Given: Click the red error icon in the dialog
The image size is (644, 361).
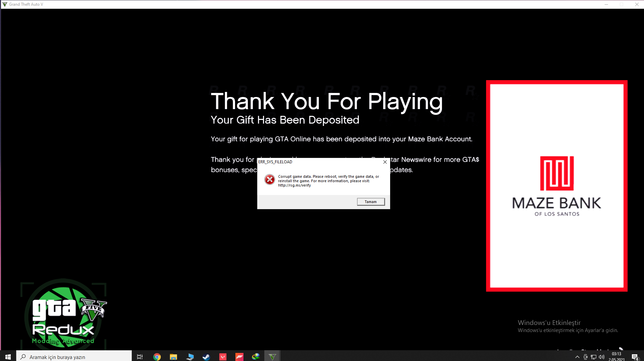Looking at the screenshot, I should pos(269,179).
